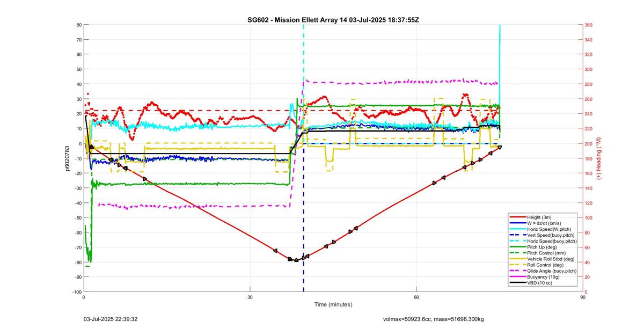
Task: Click the right heading axis tick '280'
Action: [x=589, y=84]
